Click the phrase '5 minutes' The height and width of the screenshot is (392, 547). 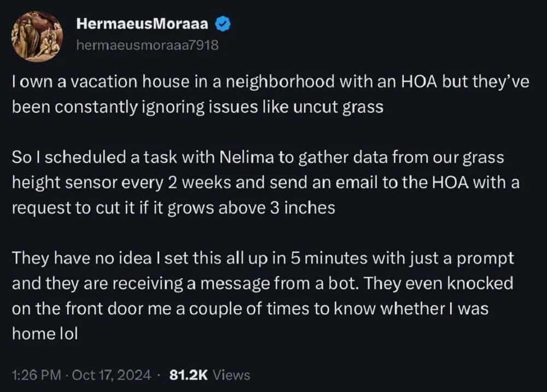point(329,259)
